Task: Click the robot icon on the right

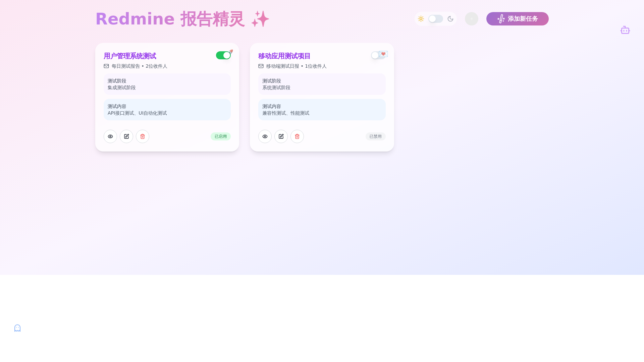Action: point(625,30)
